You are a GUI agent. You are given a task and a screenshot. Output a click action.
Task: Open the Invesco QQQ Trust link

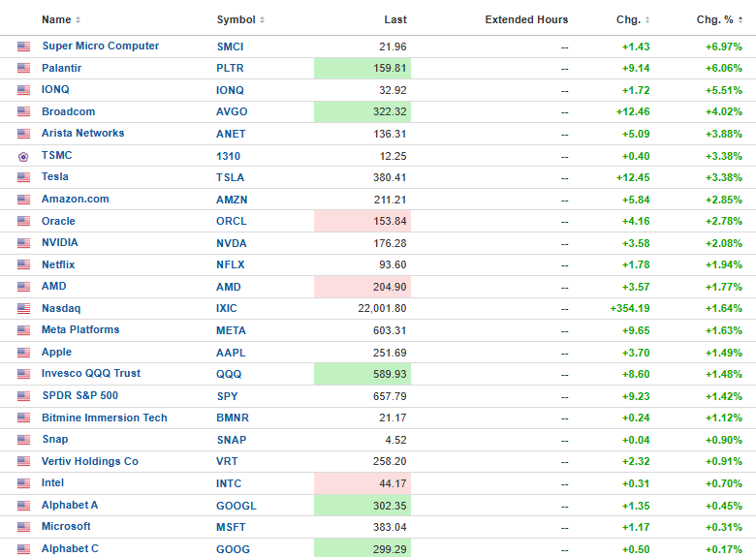[x=91, y=373]
